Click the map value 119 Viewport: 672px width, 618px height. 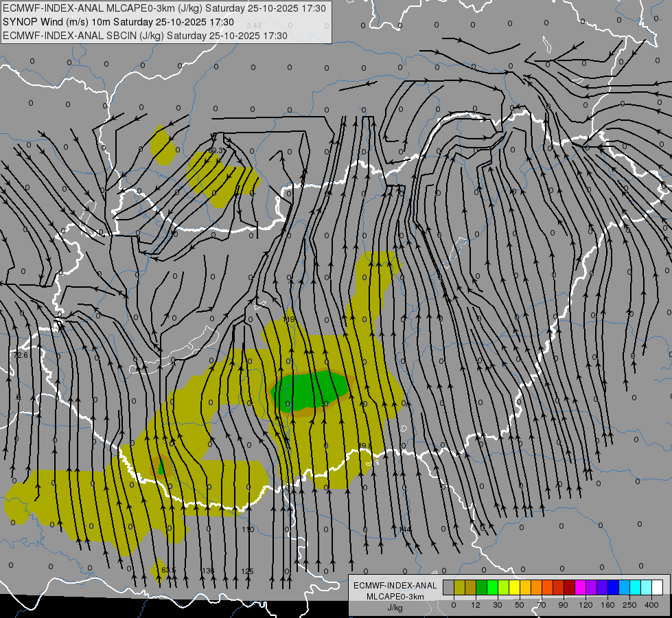[x=289, y=319]
